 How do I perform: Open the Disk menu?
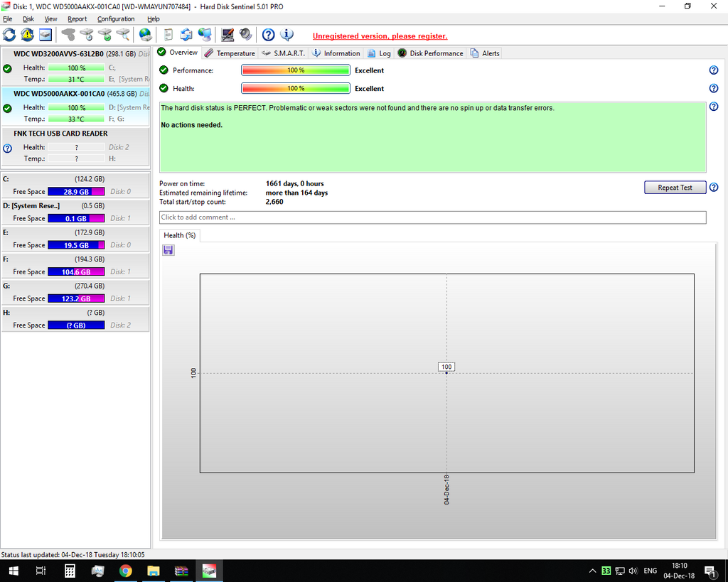[28, 19]
